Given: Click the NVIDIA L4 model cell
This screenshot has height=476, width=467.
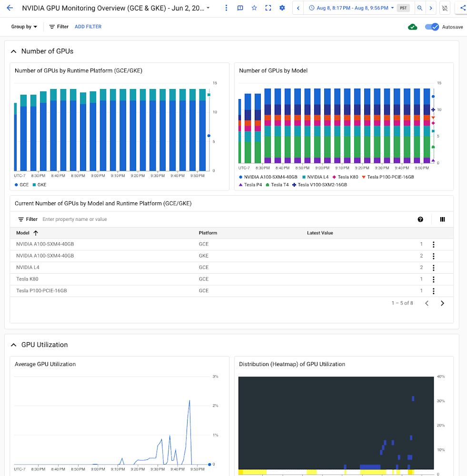Looking at the screenshot, I should [28, 268].
